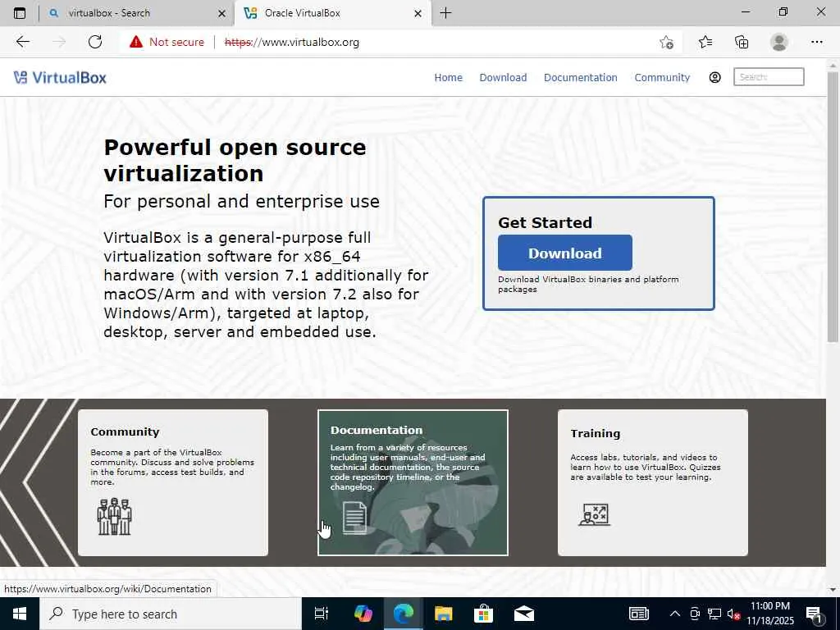Open the Mail app from the taskbar
The height and width of the screenshot is (630, 840).
[x=524, y=614]
